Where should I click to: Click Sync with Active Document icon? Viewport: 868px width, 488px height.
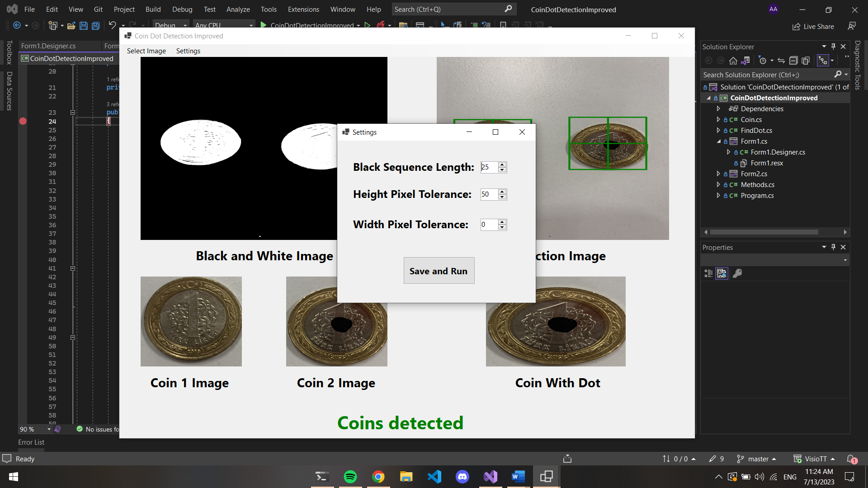coord(781,61)
